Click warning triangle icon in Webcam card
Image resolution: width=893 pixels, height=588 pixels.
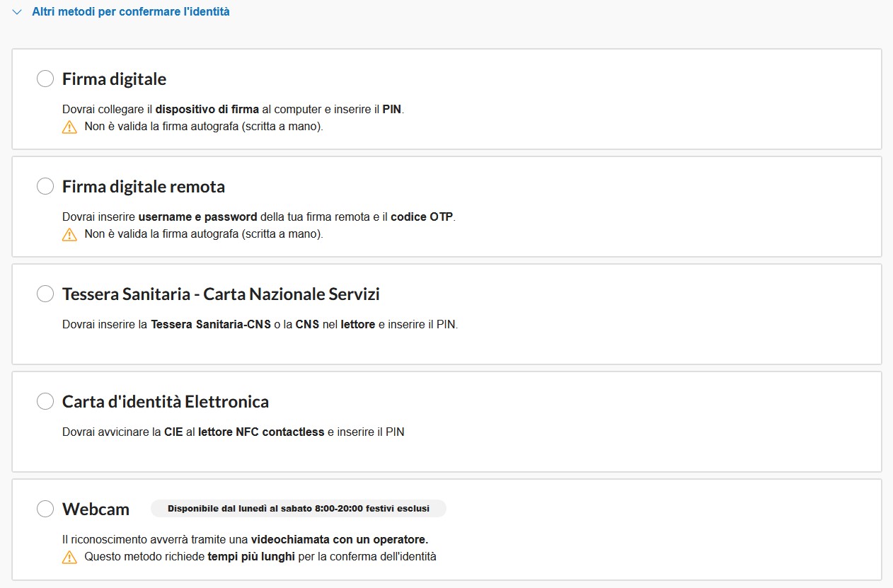[69, 557]
